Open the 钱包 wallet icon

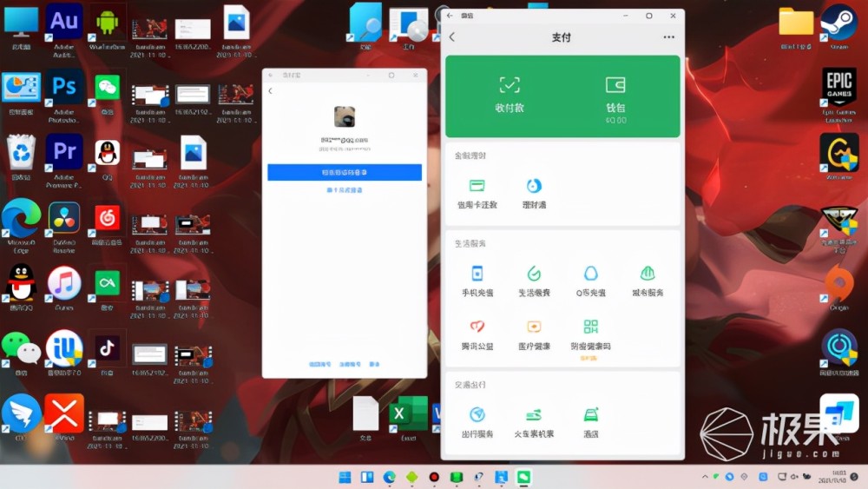point(615,85)
